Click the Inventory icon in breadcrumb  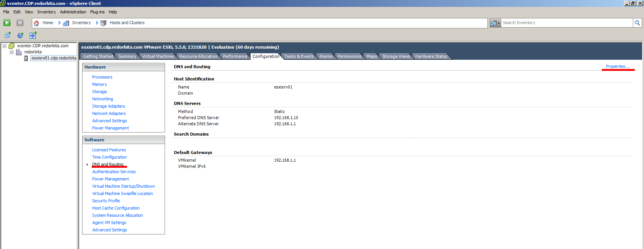(66, 23)
